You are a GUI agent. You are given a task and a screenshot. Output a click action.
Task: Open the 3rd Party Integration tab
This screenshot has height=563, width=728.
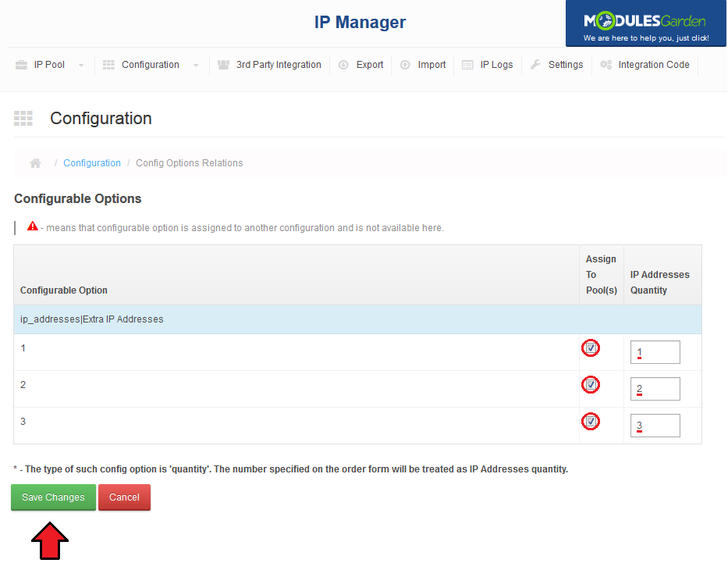click(279, 65)
